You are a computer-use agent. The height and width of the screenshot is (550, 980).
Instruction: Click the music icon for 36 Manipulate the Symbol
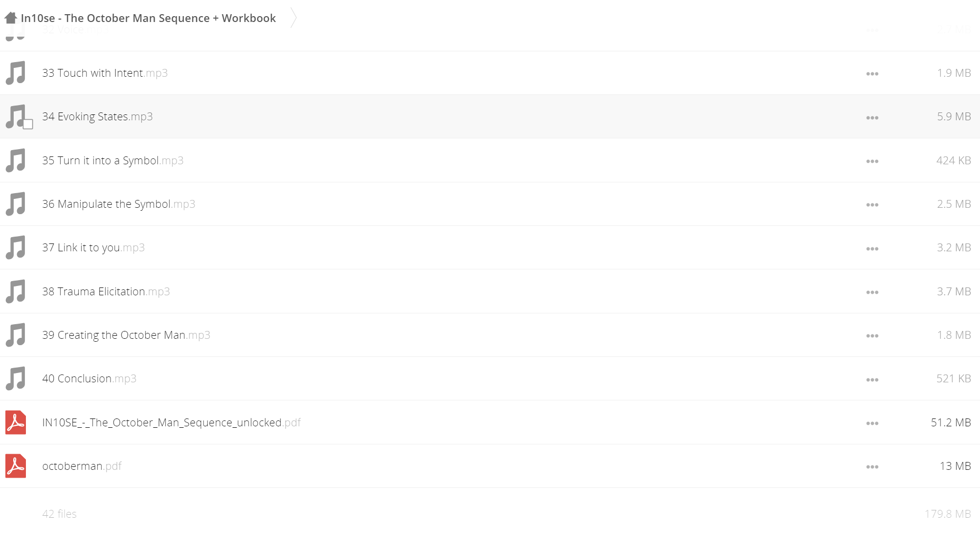click(16, 204)
